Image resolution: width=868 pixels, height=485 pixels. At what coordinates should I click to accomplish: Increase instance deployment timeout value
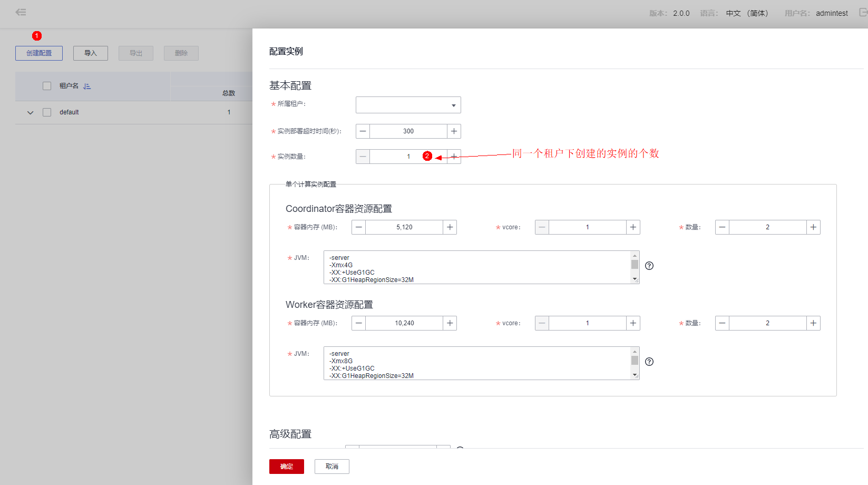click(x=454, y=131)
